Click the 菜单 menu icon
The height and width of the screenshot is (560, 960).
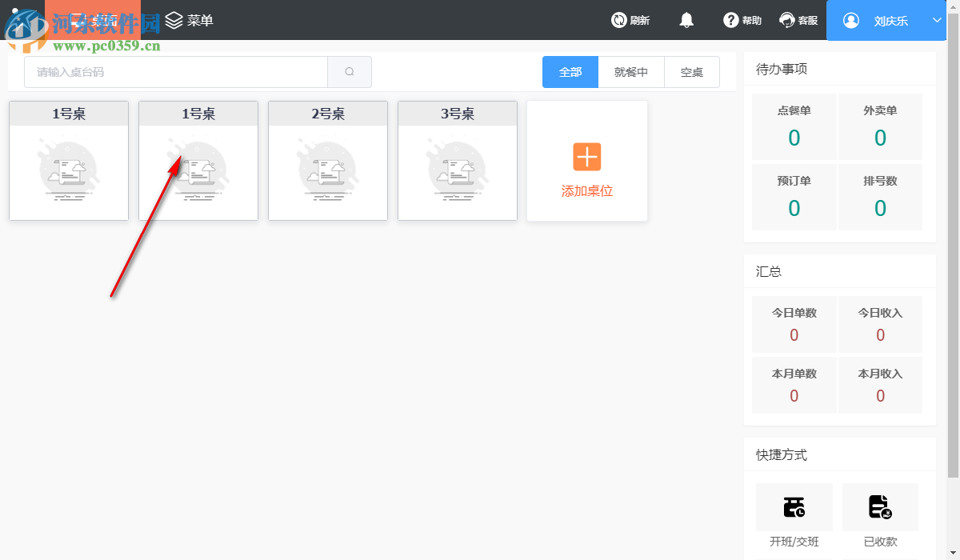pyautogui.click(x=174, y=19)
